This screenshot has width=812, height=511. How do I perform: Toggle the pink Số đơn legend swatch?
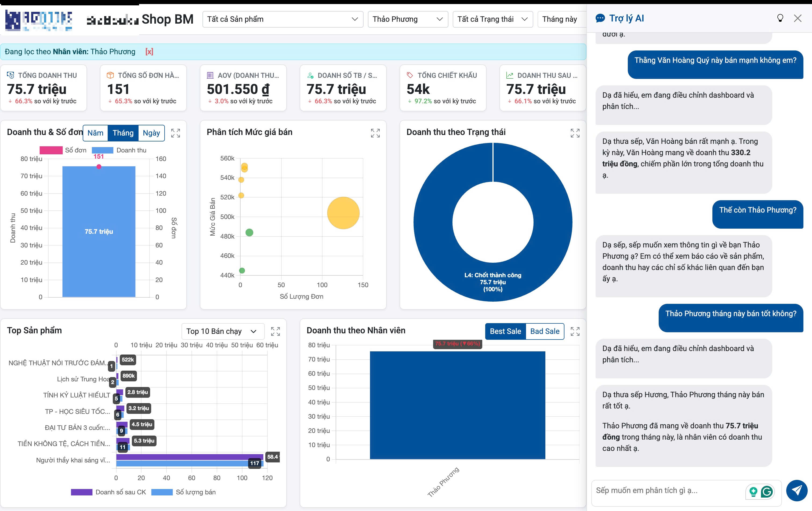(x=51, y=150)
